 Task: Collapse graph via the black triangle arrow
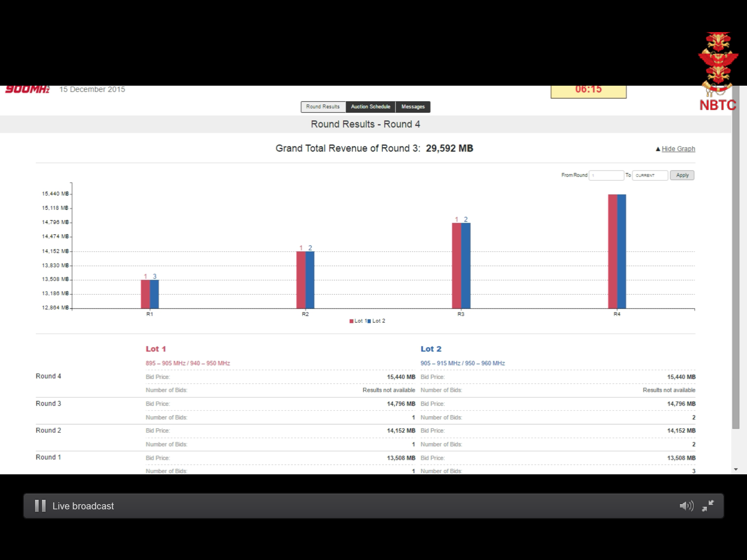pyautogui.click(x=658, y=149)
